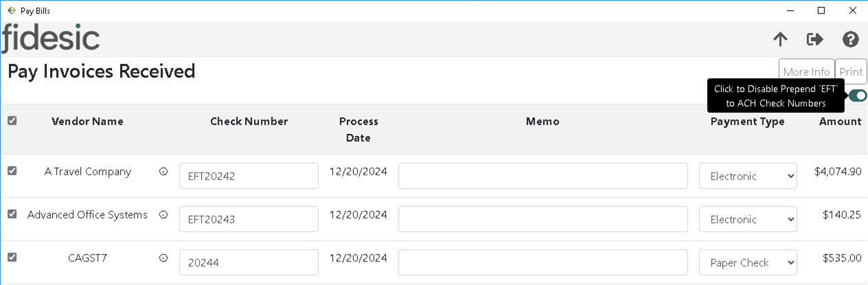Image resolution: width=868 pixels, height=285 pixels.
Task: Click the Print button
Action: pyautogui.click(x=851, y=71)
